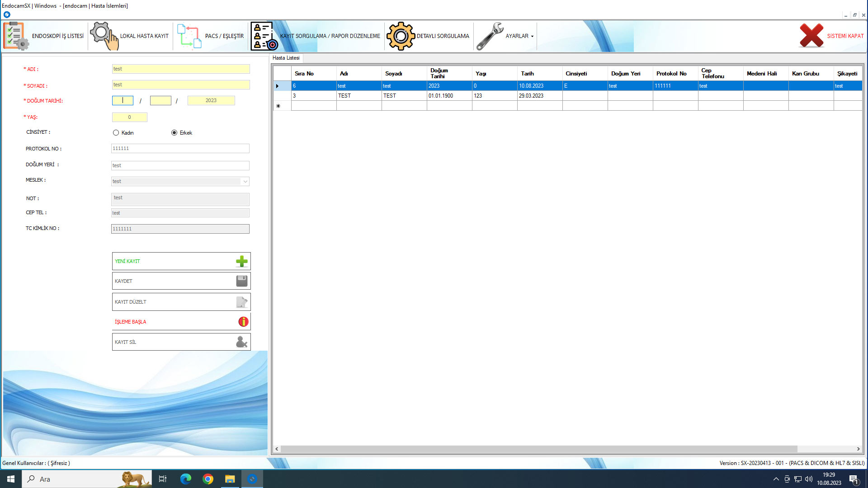Click floppy disk icon on Kaydet
Screen dimensions: 868x488
click(x=242, y=281)
